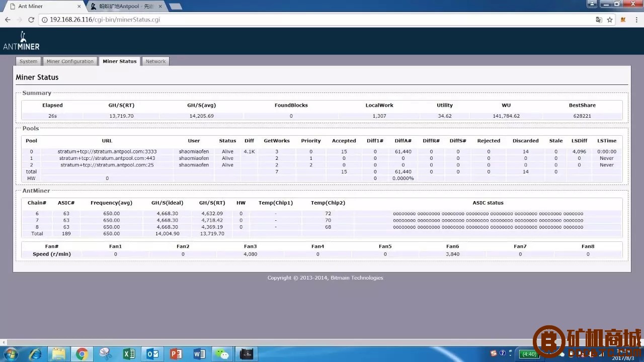The height and width of the screenshot is (362, 644).
Task: Click the Temp(Chip2) value 72
Action: click(x=328, y=214)
